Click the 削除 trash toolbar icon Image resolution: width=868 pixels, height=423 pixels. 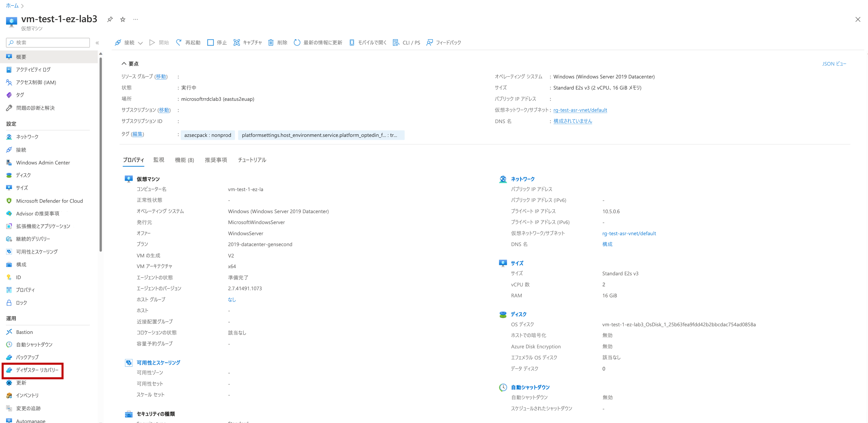[x=270, y=43]
